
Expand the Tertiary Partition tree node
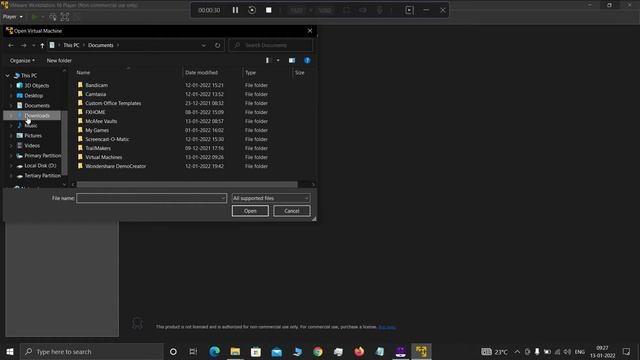point(11,176)
